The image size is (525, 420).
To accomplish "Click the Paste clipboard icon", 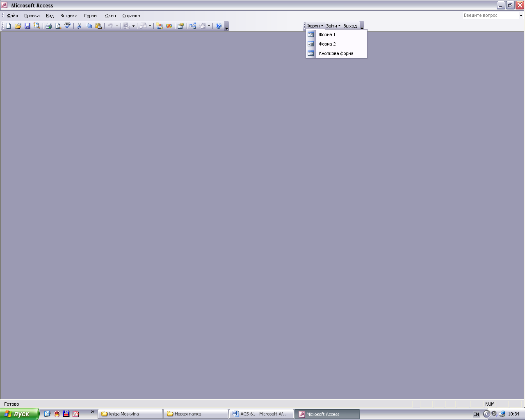I will point(98,26).
